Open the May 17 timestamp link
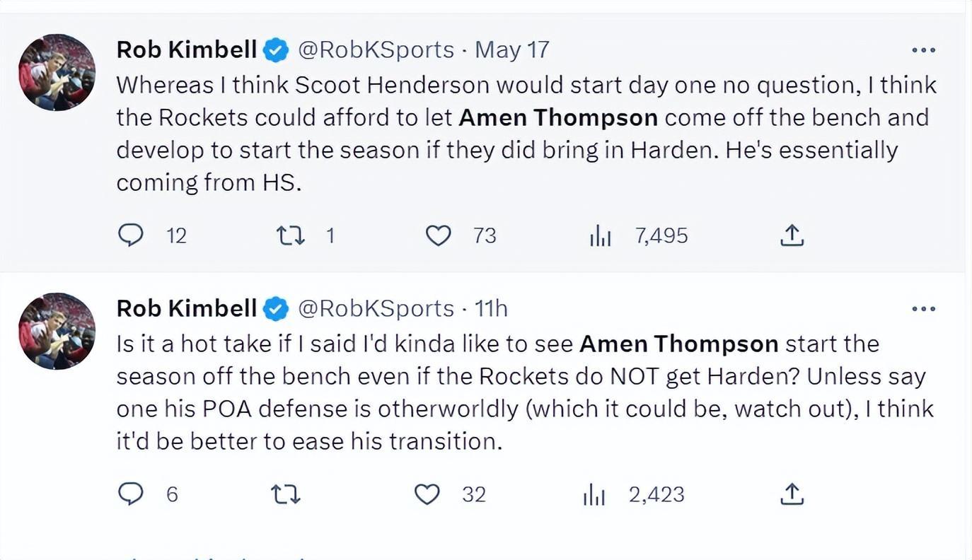The width and height of the screenshot is (972, 560). coord(512,49)
